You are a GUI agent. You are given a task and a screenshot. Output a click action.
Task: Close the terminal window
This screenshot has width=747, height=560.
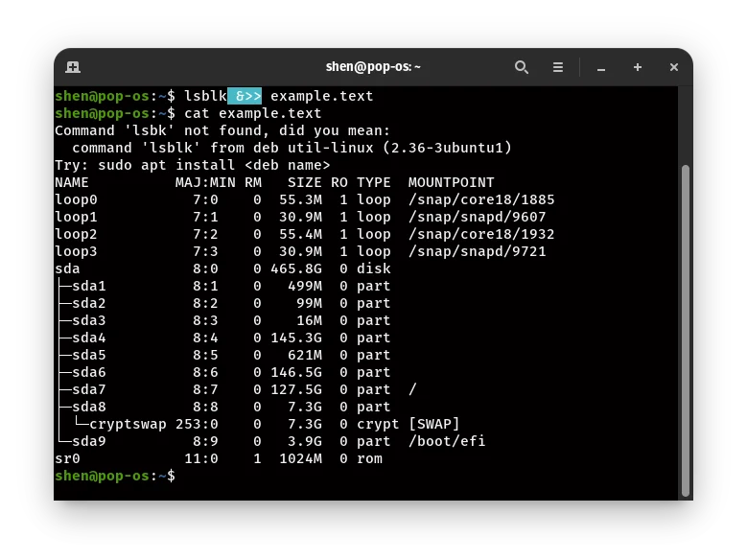pyautogui.click(x=673, y=67)
